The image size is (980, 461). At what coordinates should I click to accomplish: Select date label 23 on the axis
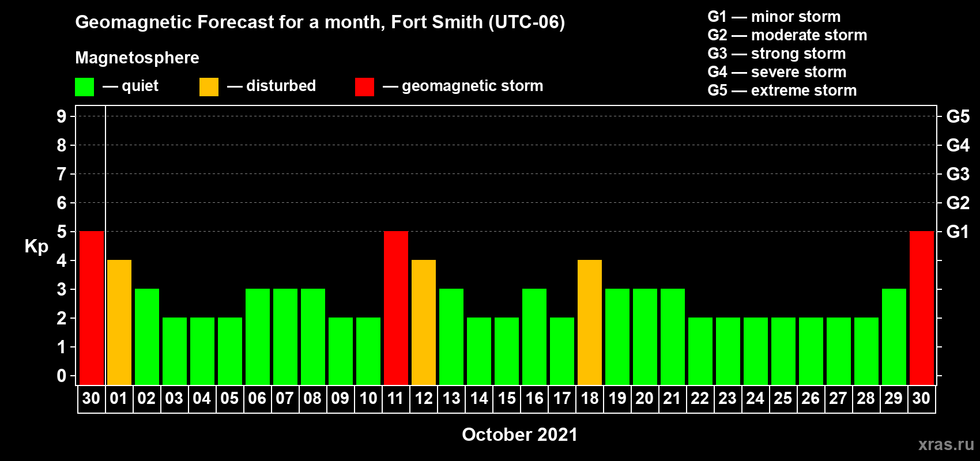(728, 399)
